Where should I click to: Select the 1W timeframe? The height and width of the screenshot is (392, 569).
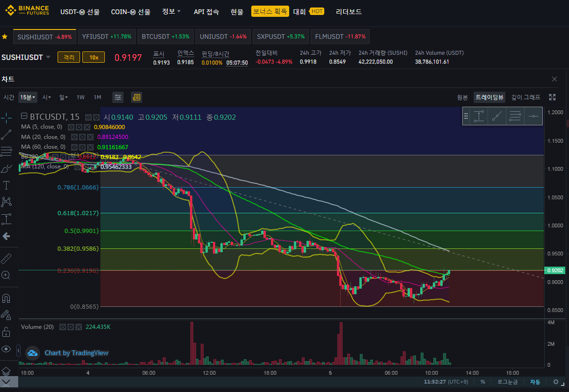click(80, 97)
